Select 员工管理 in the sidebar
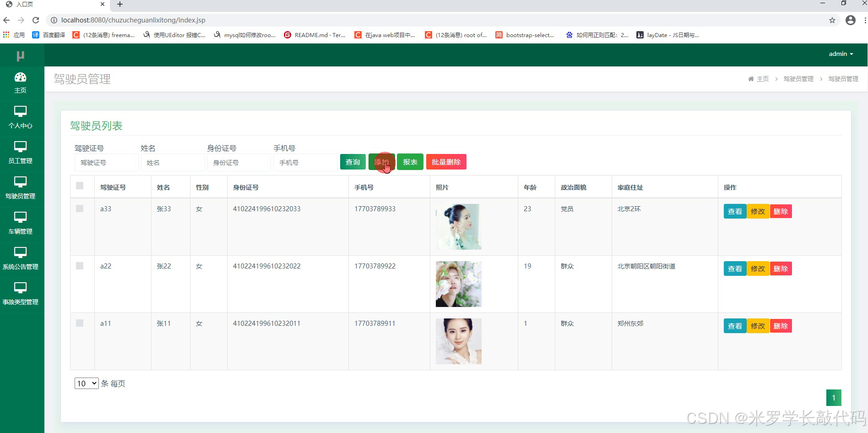Viewport: 868px width, 433px height. tap(21, 153)
